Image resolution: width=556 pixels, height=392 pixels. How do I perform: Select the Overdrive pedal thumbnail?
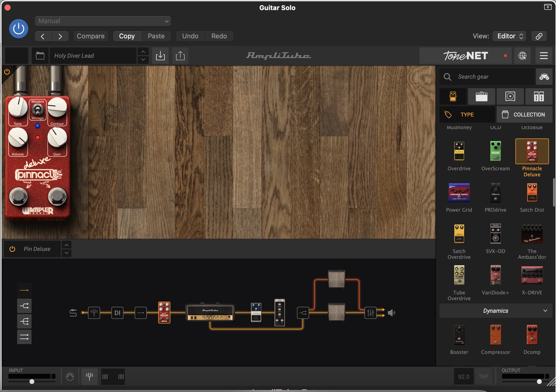(x=459, y=151)
